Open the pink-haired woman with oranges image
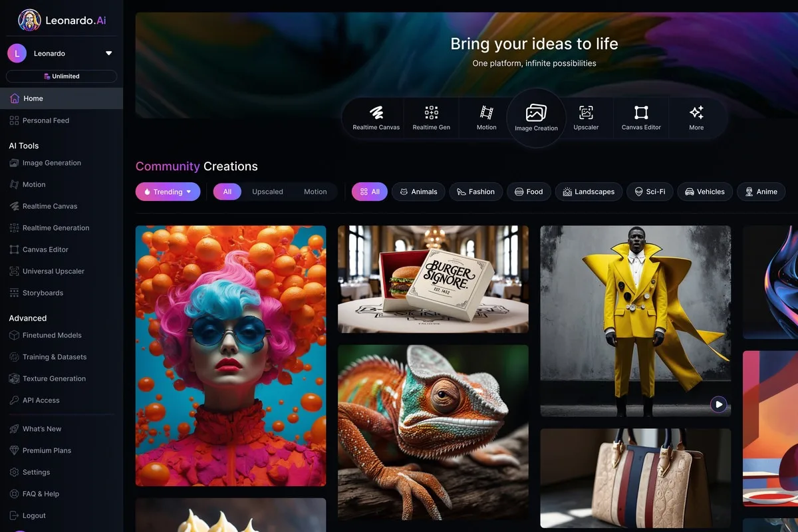 tap(231, 356)
